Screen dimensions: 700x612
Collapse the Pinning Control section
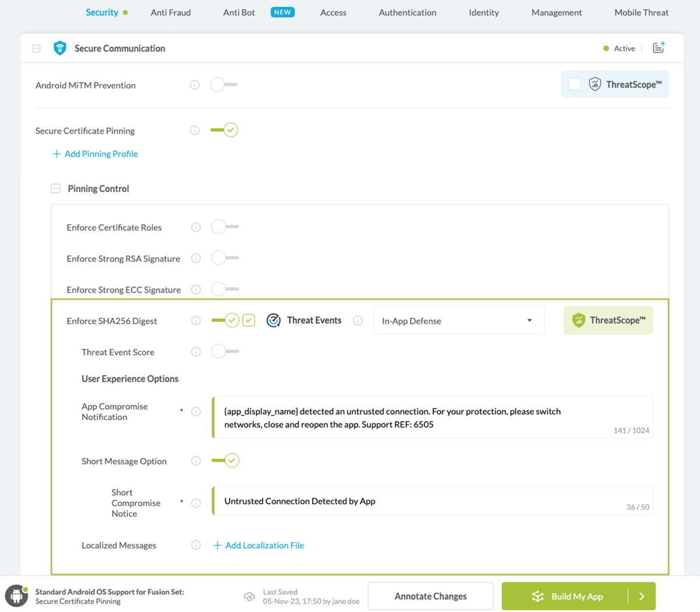tap(56, 188)
